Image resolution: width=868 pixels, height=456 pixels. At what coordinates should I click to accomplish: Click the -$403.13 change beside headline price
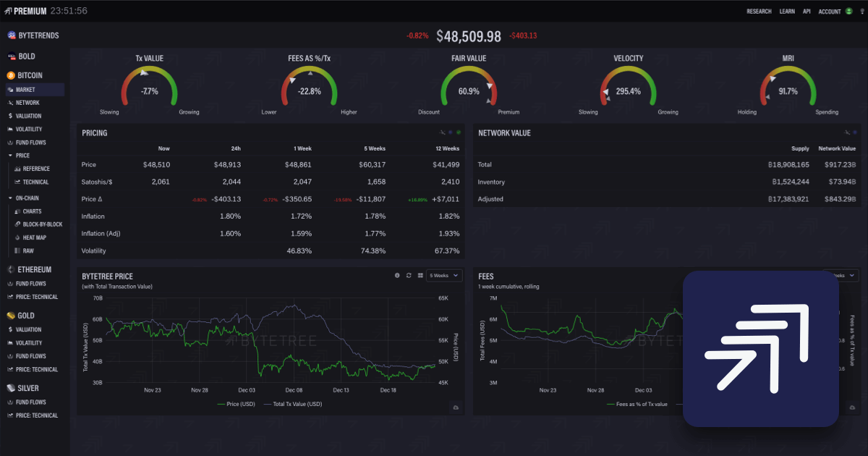tap(523, 35)
